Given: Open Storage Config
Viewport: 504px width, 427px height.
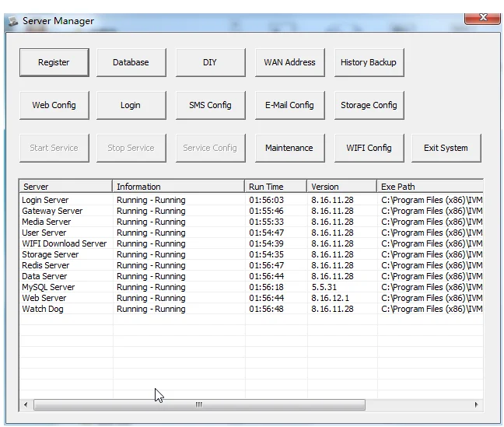Looking at the screenshot, I should [369, 105].
